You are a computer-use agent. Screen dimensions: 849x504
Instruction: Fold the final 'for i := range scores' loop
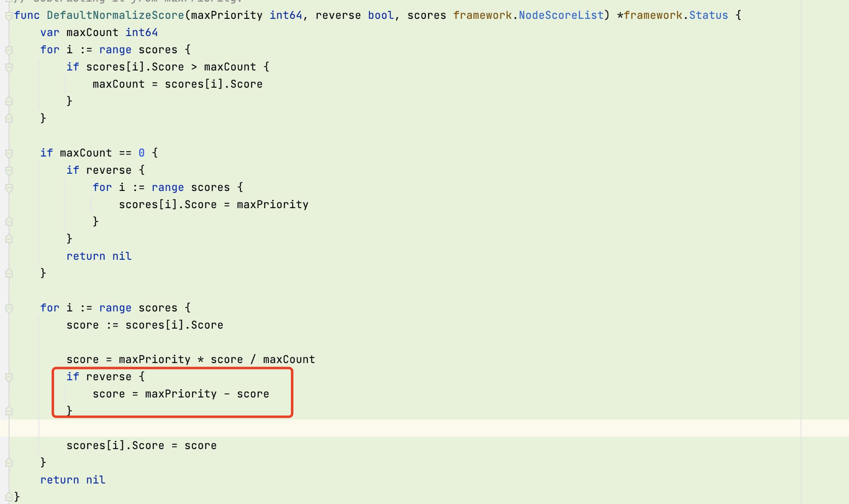[x=9, y=308]
